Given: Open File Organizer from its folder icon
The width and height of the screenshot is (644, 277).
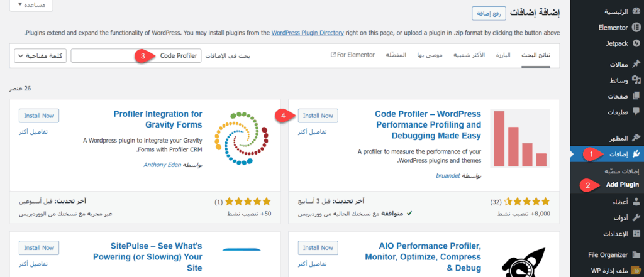Looking at the screenshot, I should pyautogui.click(x=636, y=254).
